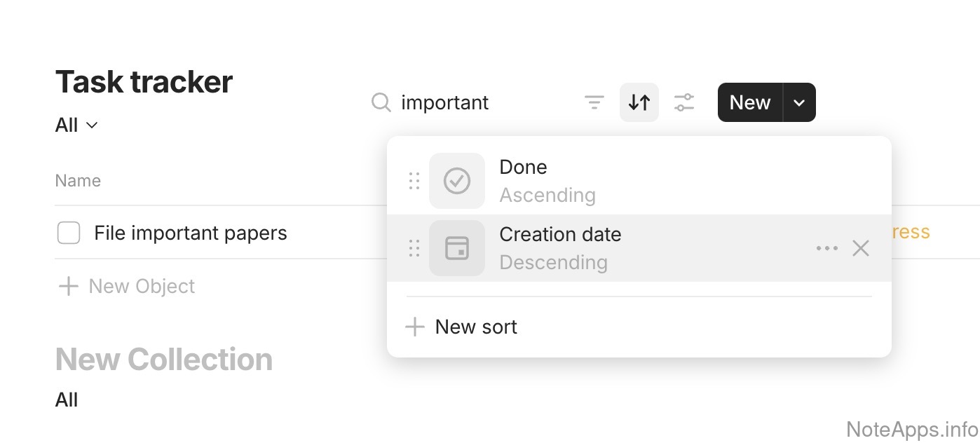980x443 pixels.
Task: Change the Ascending sort order
Action: [547, 196]
